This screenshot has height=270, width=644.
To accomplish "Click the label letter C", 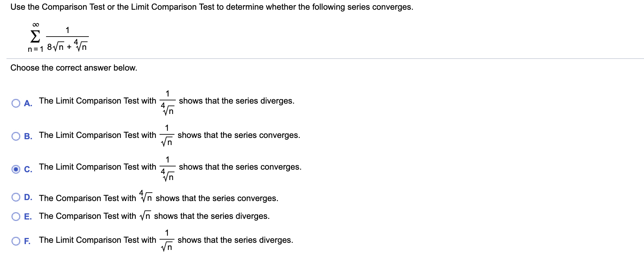I will tap(29, 169).
